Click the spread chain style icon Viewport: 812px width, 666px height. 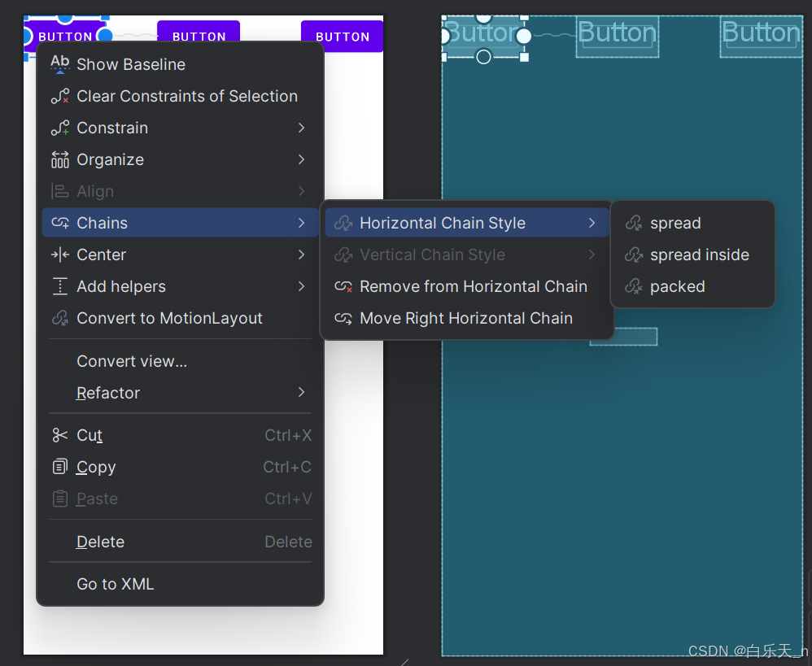point(634,223)
